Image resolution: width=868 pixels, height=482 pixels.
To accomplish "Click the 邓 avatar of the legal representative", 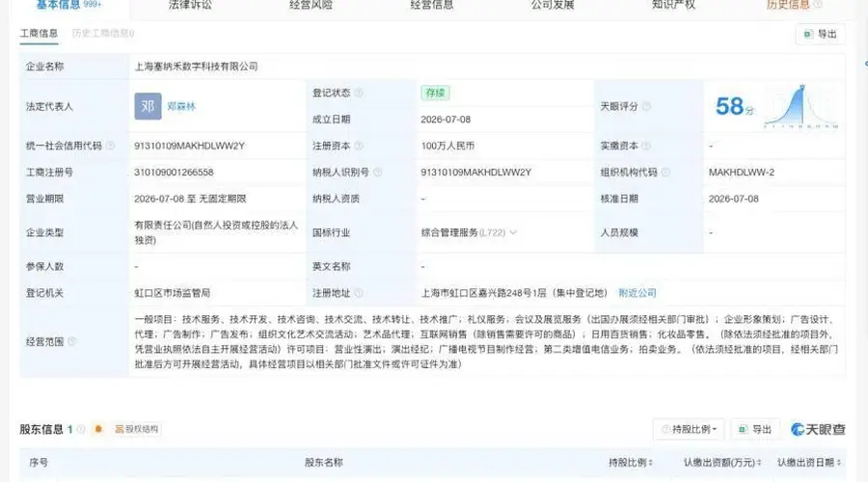I will pos(148,106).
